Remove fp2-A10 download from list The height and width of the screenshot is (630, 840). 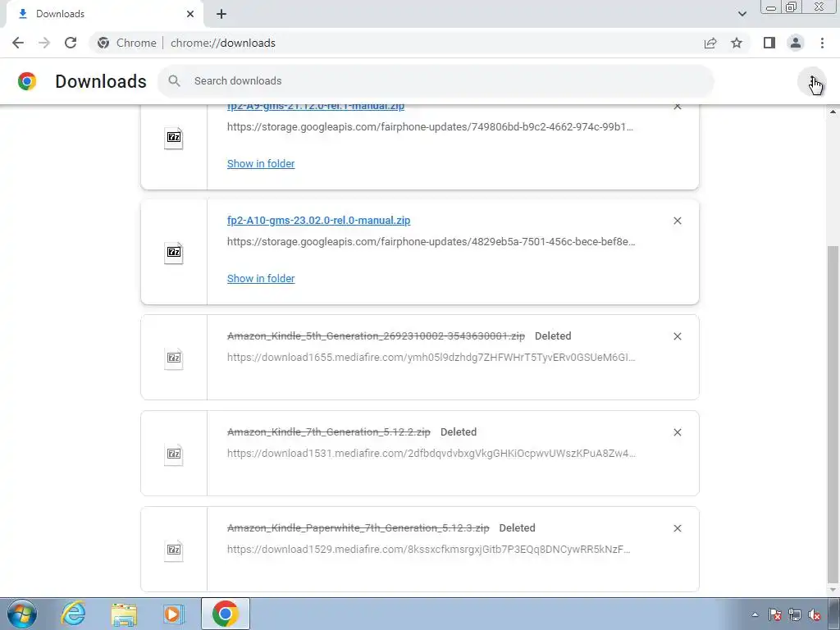pos(678,221)
